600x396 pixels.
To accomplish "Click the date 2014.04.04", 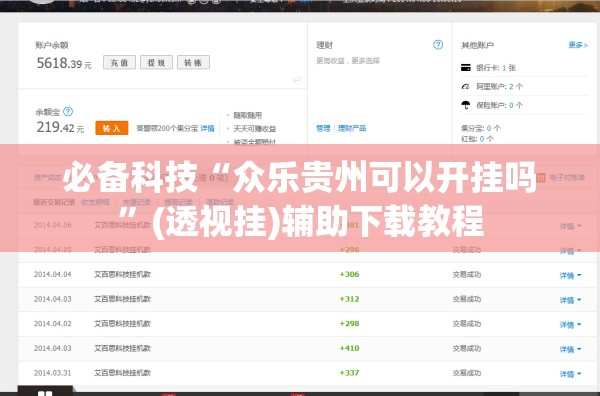I will tap(52, 274).
